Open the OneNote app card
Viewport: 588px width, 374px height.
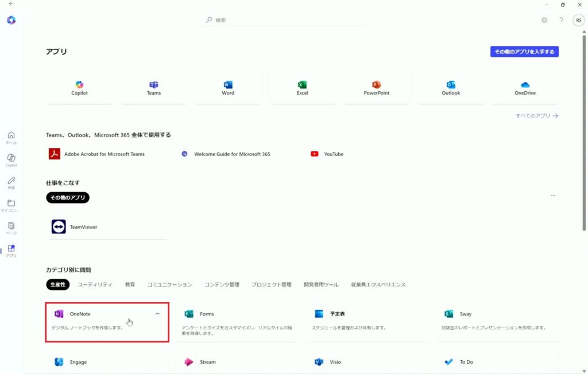[107, 322]
